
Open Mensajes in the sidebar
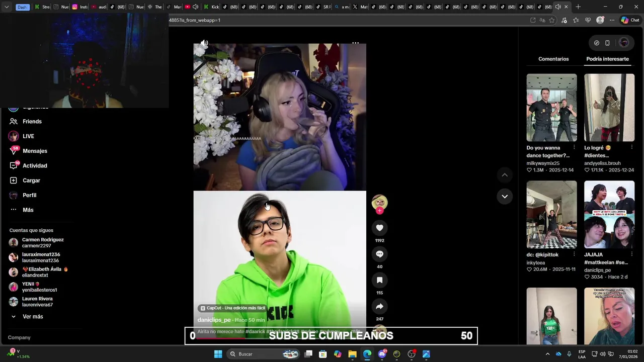(x=35, y=151)
